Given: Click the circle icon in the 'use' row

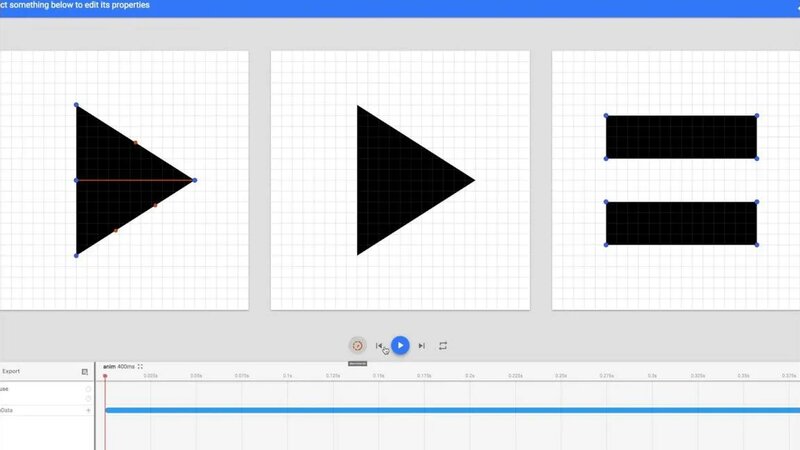Looking at the screenshot, I should point(88,389).
